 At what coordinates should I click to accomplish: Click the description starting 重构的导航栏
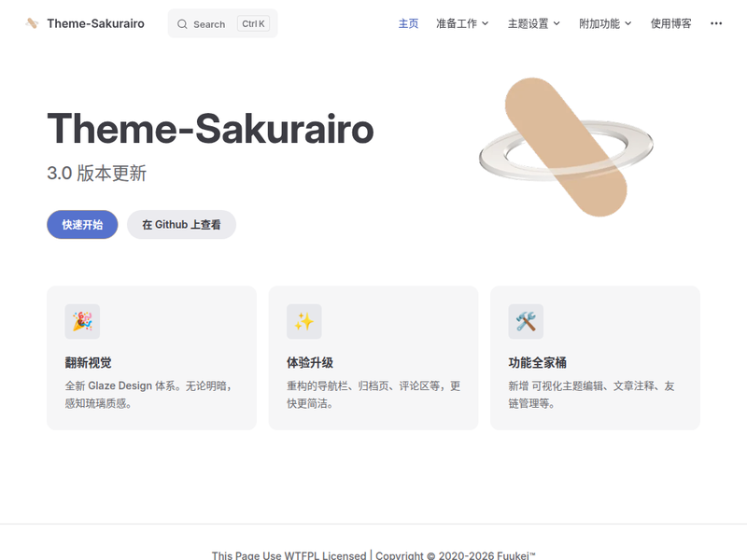pos(373,395)
